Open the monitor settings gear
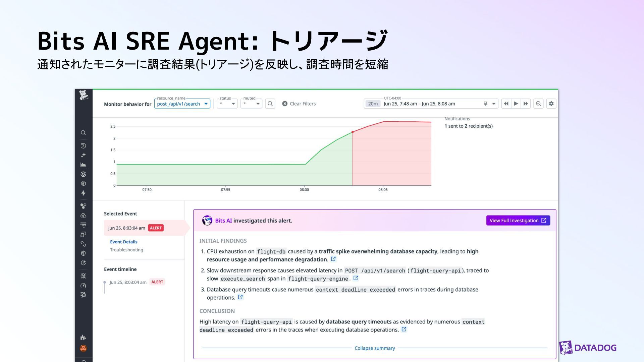Viewport: 644px width, 362px height. tap(551, 104)
